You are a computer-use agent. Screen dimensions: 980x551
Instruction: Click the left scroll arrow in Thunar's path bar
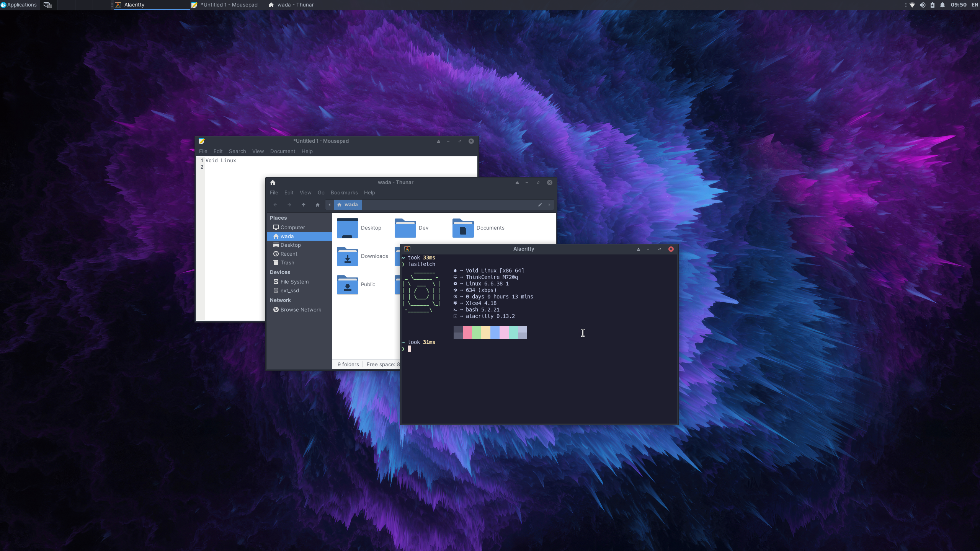pyautogui.click(x=330, y=205)
